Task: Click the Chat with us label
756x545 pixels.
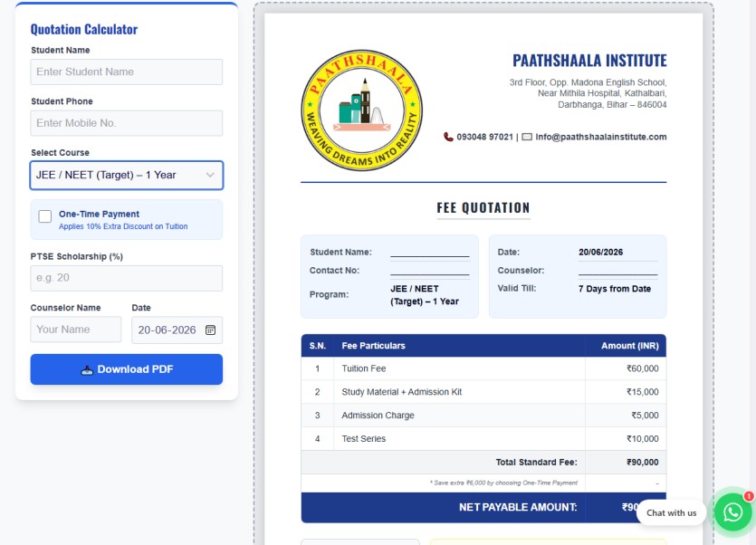Action: click(x=671, y=512)
